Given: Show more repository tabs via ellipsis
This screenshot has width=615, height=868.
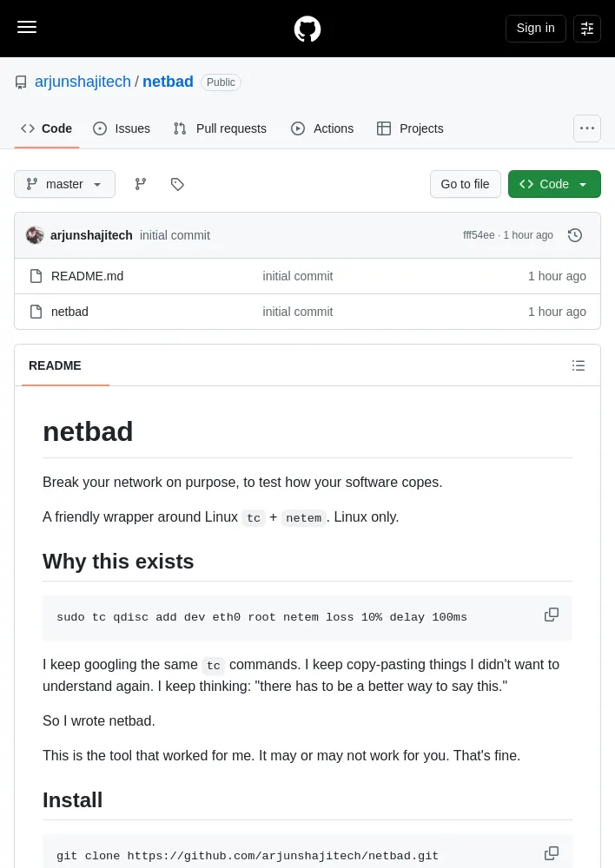Looking at the screenshot, I should (586, 128).
